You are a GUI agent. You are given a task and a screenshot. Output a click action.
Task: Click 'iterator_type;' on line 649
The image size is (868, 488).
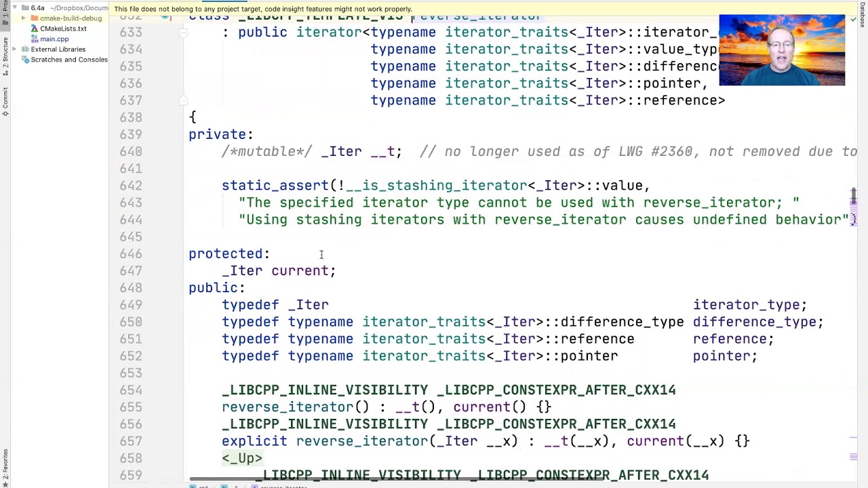(750, 305)
